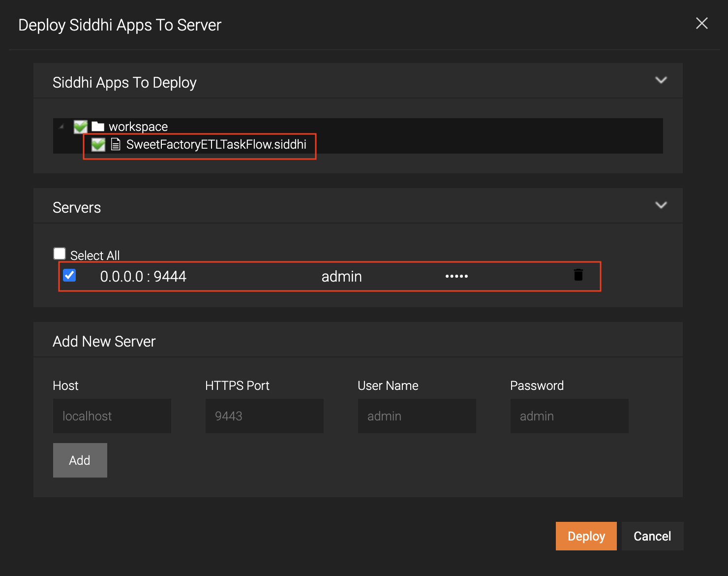Select the SweetFactoryETLTaskFlow.siddhi file name
The height and width of the screenshot is (576, 728).
tap(216, 144)
